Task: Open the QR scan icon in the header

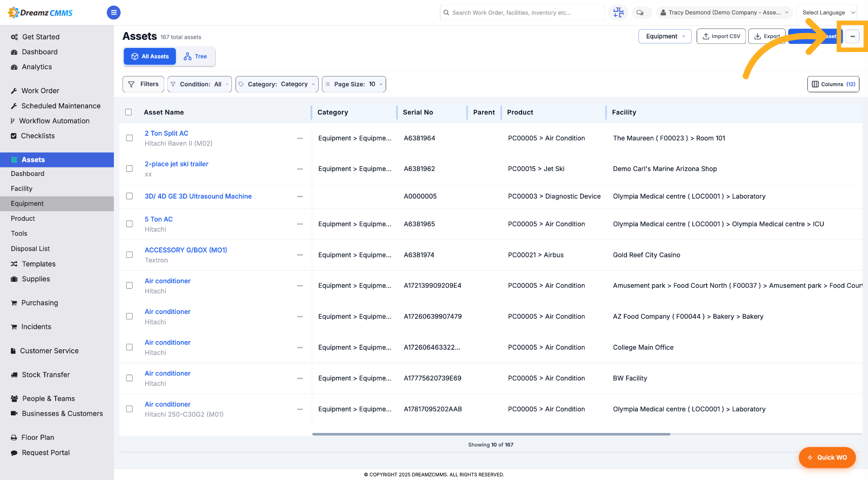Action: [618, 13]
